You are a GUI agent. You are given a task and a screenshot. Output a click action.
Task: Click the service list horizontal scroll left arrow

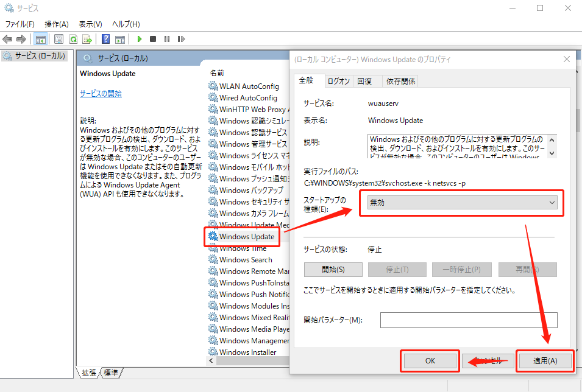click(x=211, y=360)
